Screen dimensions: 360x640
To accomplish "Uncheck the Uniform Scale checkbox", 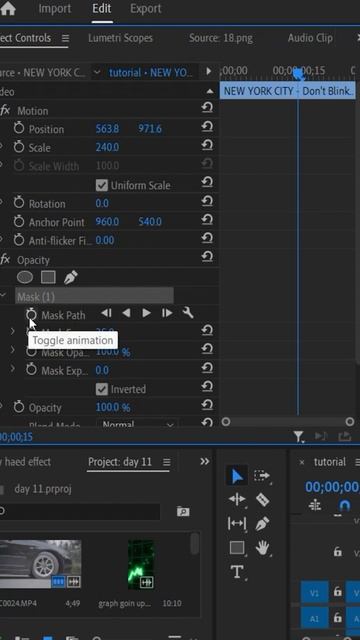I will (102, 185).
